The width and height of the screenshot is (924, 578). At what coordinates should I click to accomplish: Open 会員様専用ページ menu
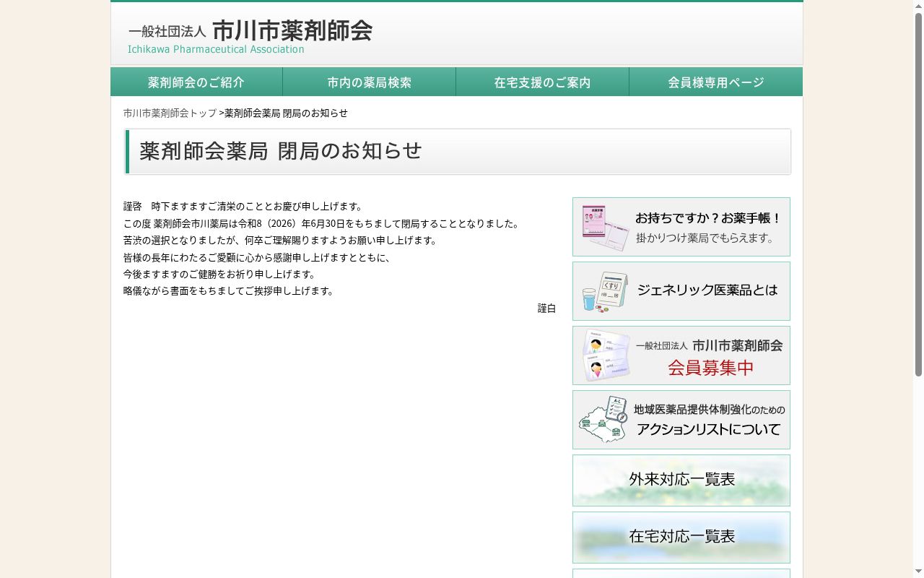(716, 82)
